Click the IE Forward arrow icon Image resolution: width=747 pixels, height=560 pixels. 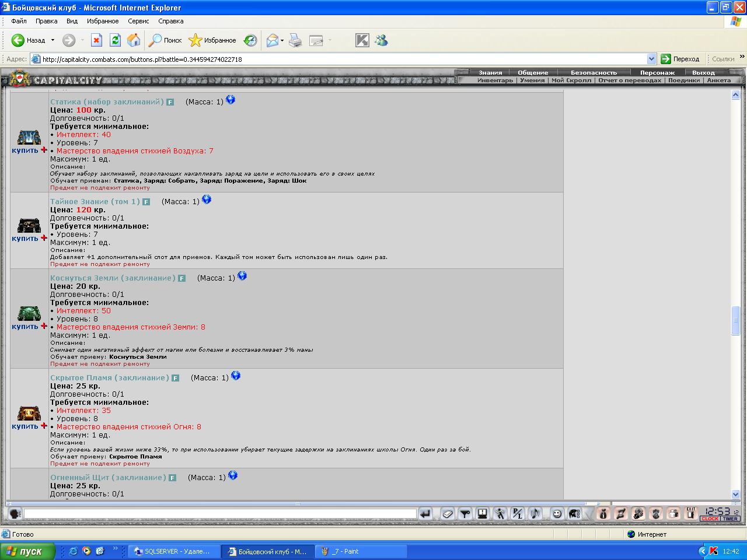click(69, 40)
